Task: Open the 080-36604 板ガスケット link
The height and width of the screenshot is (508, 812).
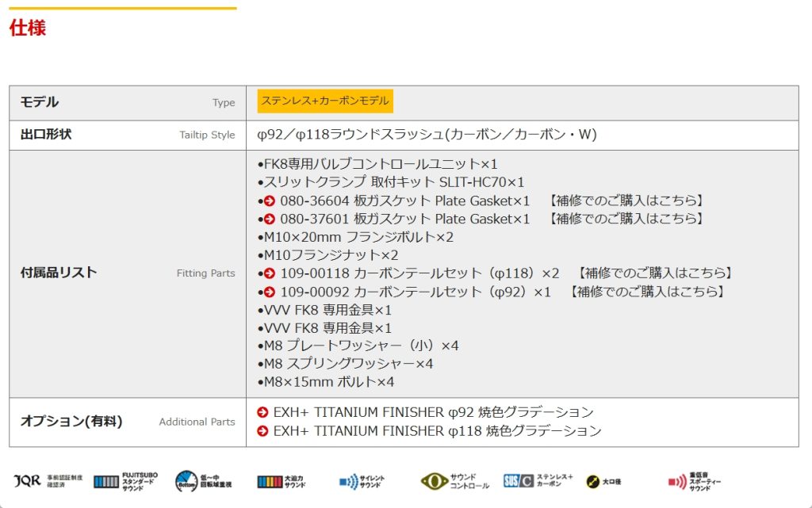Action: point(404,201)
